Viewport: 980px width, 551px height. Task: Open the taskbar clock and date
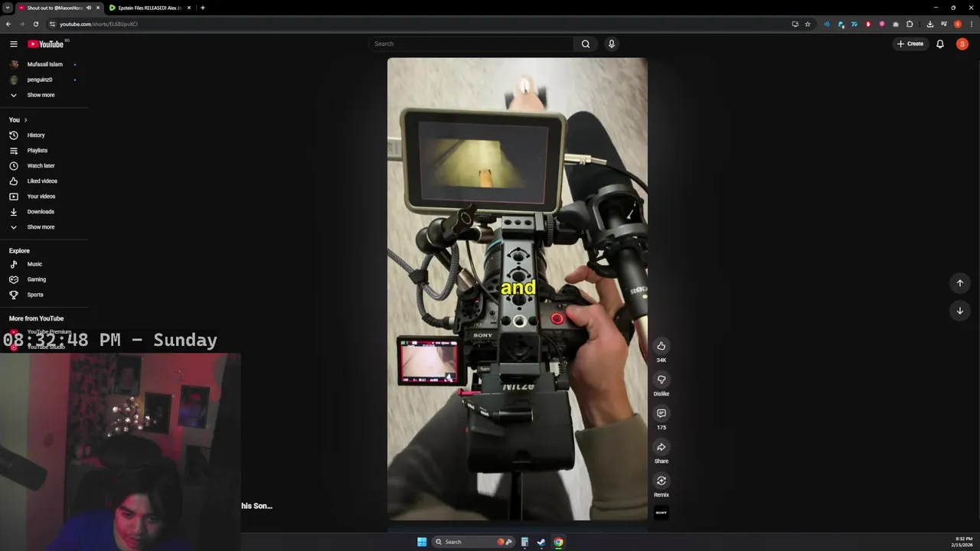(963, 542)
